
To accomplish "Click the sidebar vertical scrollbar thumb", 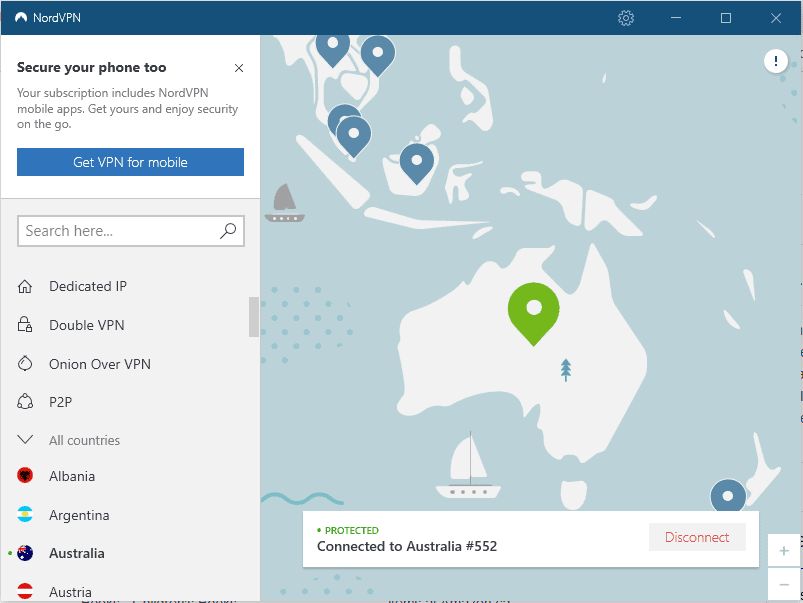I will pos(254,317).
